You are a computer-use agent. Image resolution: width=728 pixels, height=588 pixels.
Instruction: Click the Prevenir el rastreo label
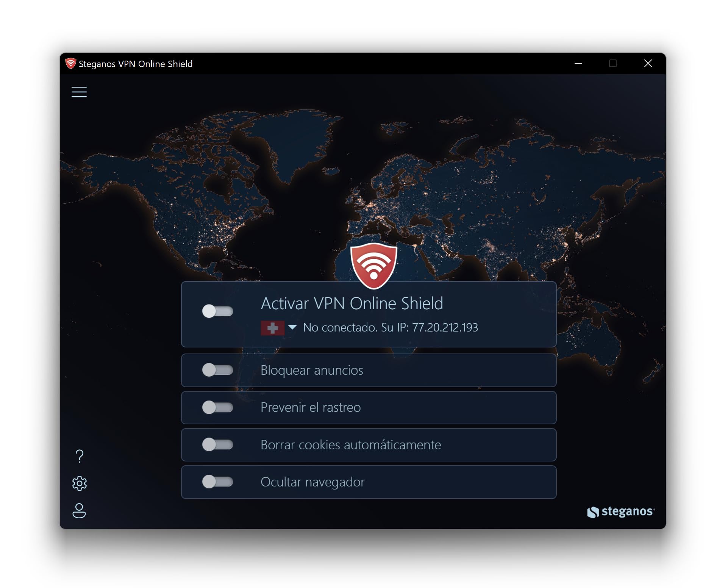[311, 408]
